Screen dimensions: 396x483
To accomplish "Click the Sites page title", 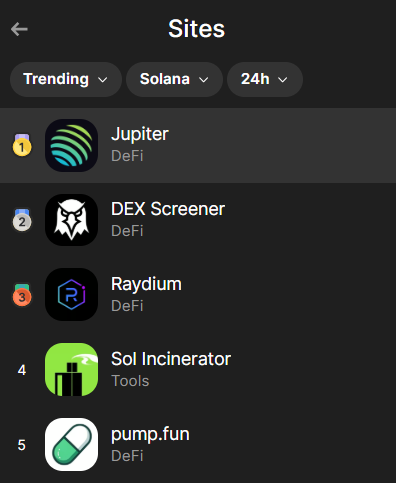I will point(197,29).
